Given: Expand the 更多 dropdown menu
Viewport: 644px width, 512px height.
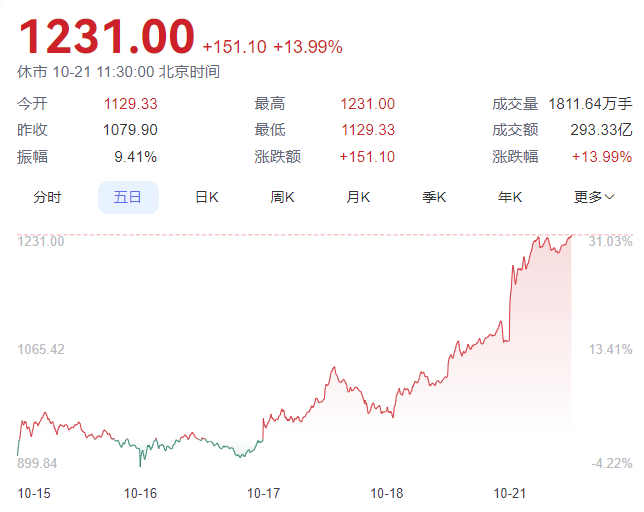Looking at the screenshot, I should (x=594, y=197).
